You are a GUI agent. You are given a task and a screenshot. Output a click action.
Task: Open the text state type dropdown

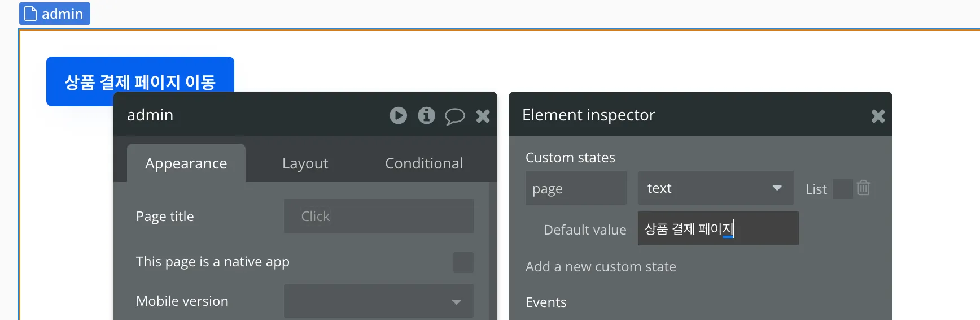[716, 188]
